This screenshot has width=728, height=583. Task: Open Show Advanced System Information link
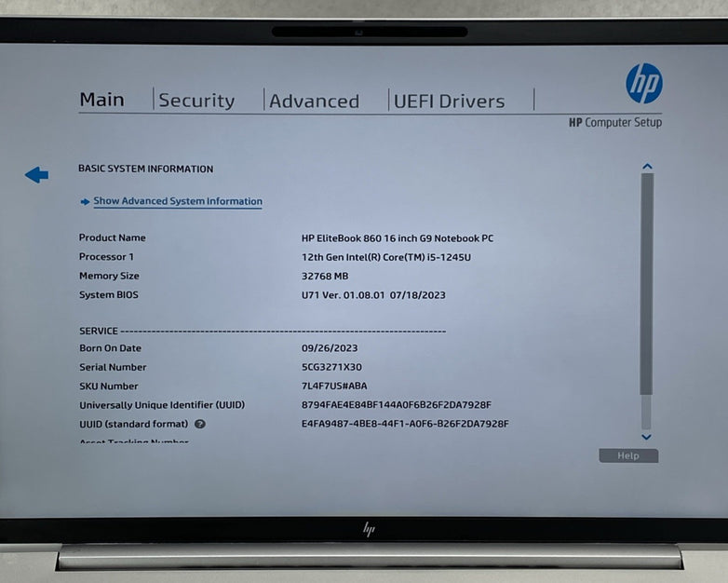[x=178, y=201]
